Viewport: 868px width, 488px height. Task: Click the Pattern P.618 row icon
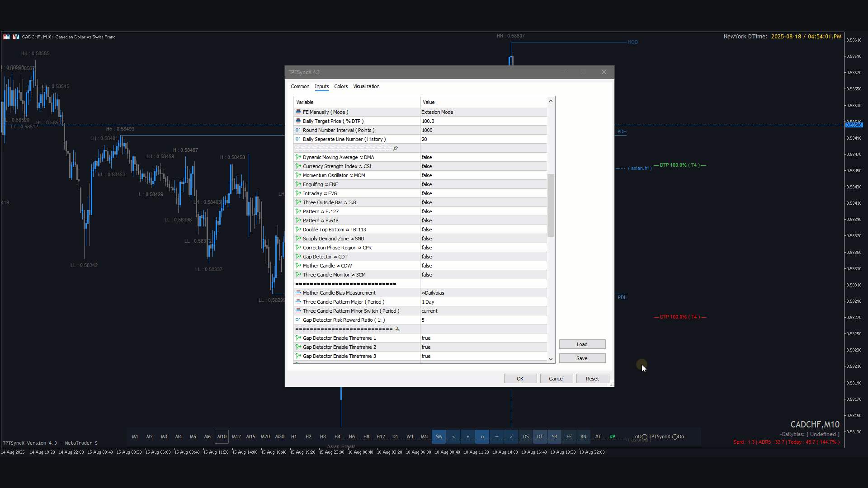tap(298, 221)
